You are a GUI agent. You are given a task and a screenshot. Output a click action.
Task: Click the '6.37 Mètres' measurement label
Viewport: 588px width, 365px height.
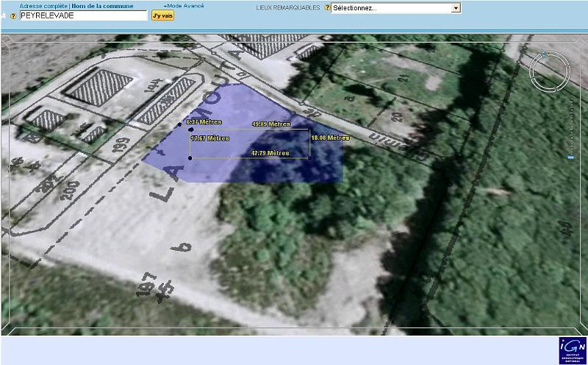(x=204, y=122)
